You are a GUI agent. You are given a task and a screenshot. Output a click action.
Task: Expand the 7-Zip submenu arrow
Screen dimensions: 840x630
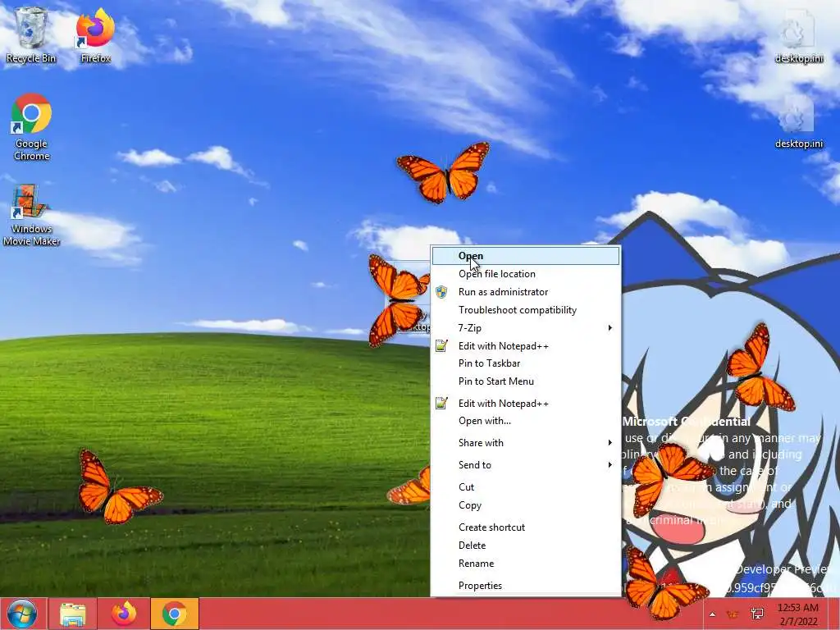[x=609, y=327]
